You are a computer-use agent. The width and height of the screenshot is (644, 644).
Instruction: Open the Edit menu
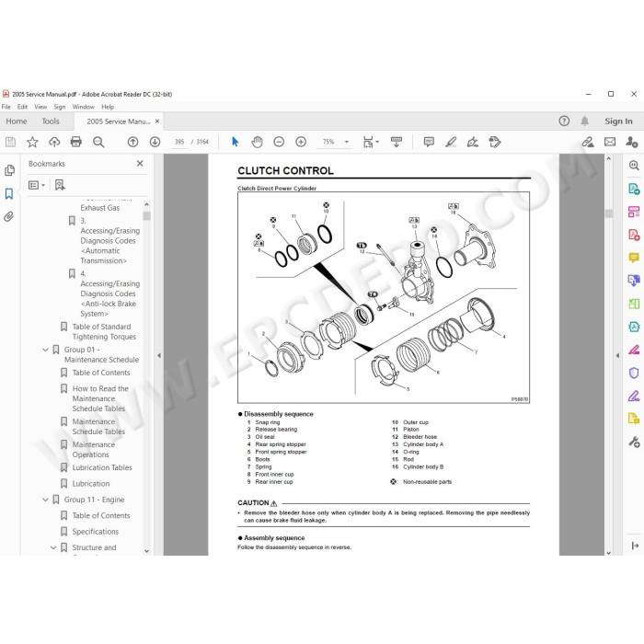pos(22,107)
